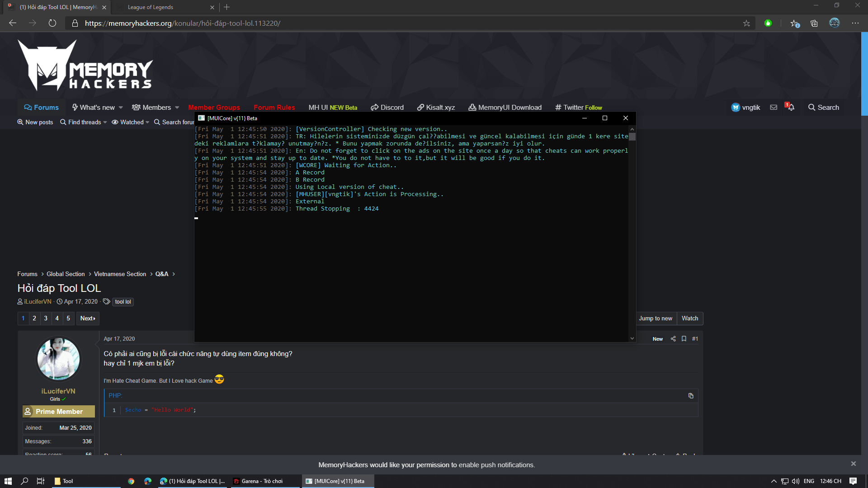Watch this thread
Image resolution: width=868 pixels, height=488 pixels.
(690, 319)
